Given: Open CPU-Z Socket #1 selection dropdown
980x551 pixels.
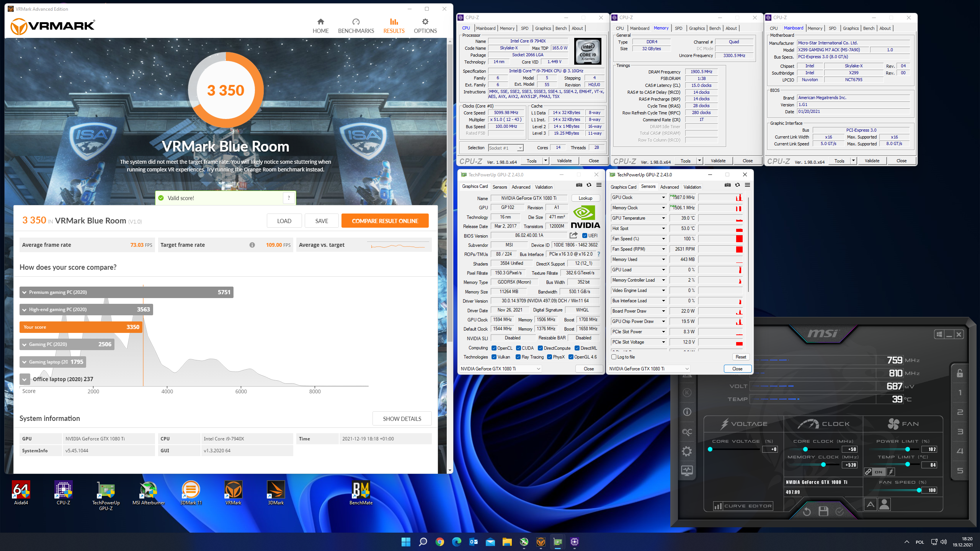Looking at the screenshot, I should [506, 148].
